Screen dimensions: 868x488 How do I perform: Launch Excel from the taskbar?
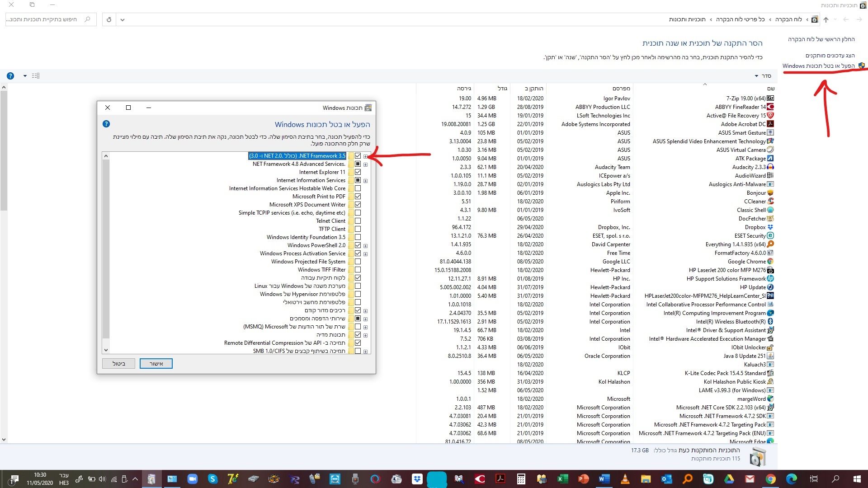[562, 479]
